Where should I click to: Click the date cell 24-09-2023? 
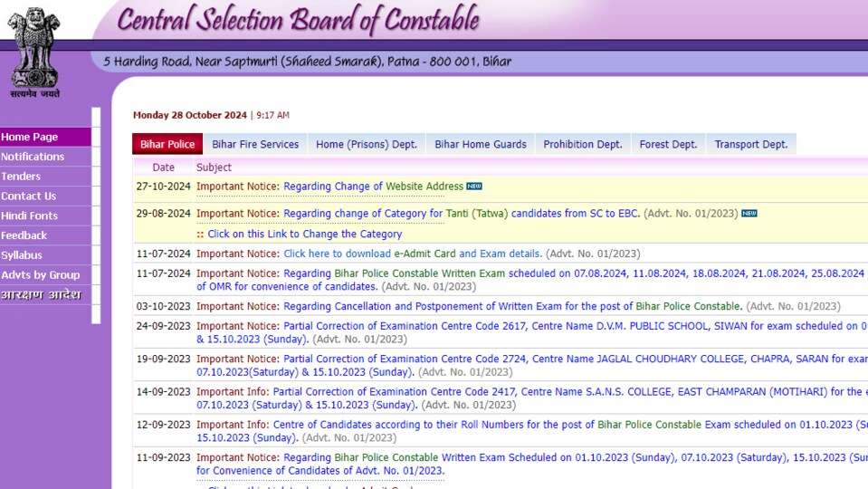click(163, 326)
